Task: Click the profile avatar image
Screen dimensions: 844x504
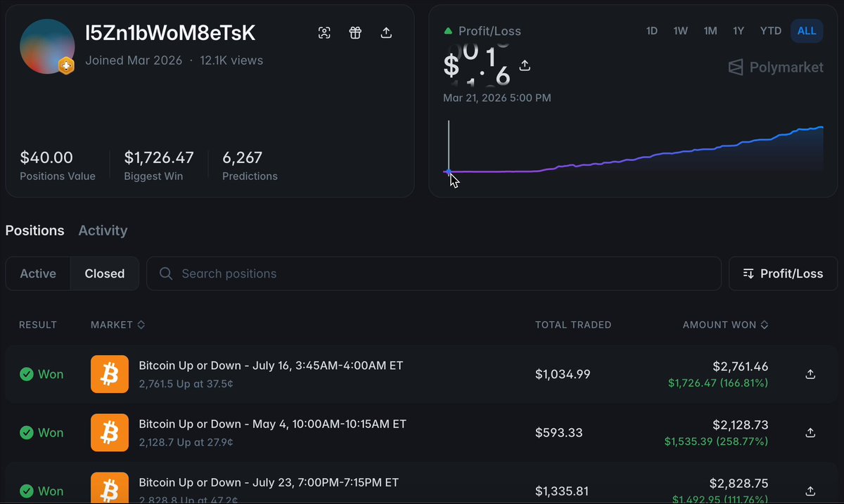Action: click(x=47, y=46)
